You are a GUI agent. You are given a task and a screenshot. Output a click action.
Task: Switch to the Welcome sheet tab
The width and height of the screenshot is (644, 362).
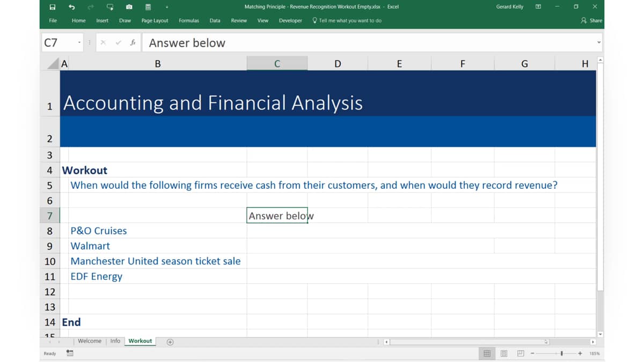tap(90, 341)
